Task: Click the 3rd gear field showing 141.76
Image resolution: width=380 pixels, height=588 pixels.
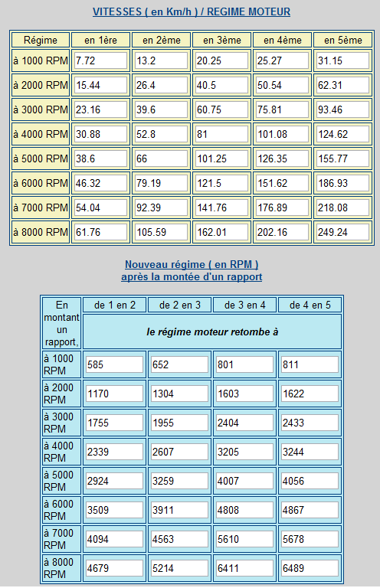Action: tap(221, 207)
